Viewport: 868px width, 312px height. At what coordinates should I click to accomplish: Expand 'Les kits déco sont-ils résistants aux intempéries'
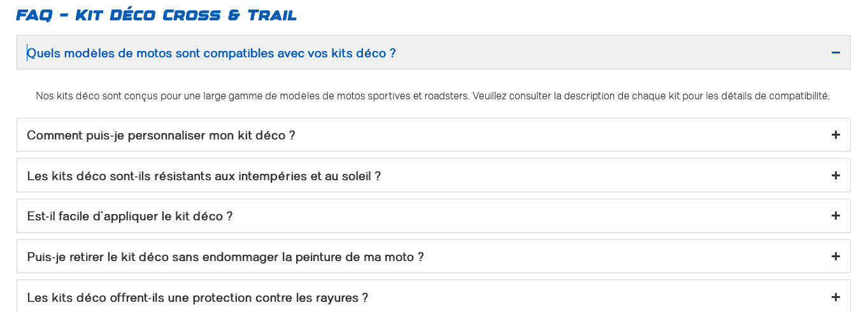(204, 176)
